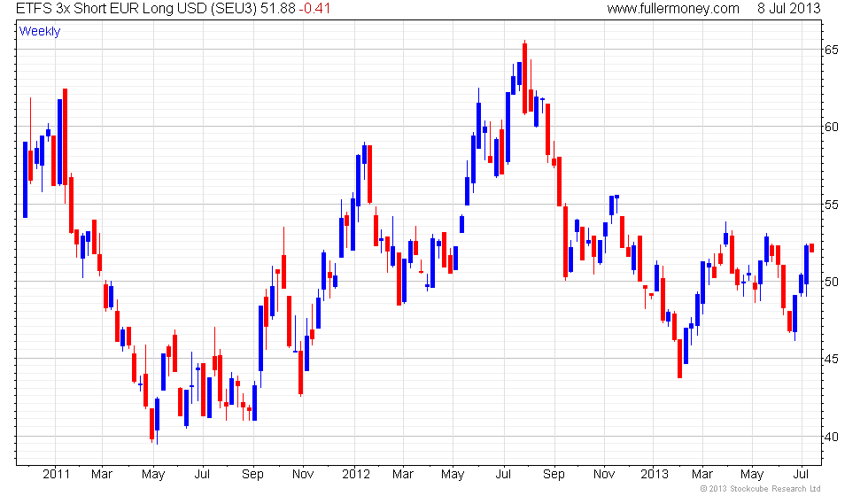Open the www.fullermoney.com link

tap(673, 8)
